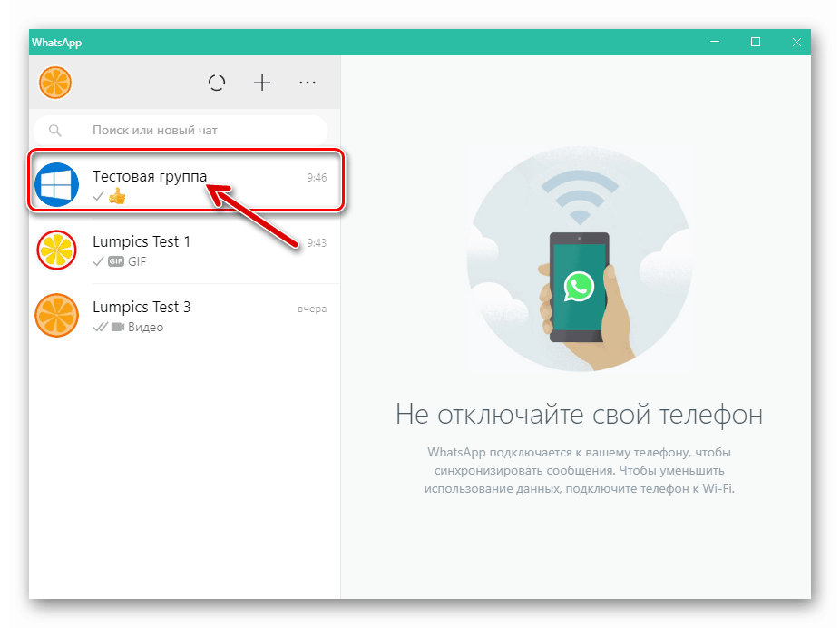This screenshot has width=840, height=628.
Task: Click the 9:46 timestamp of Тестовая группа
Action: pyautogui.click(x=317, y=178)
